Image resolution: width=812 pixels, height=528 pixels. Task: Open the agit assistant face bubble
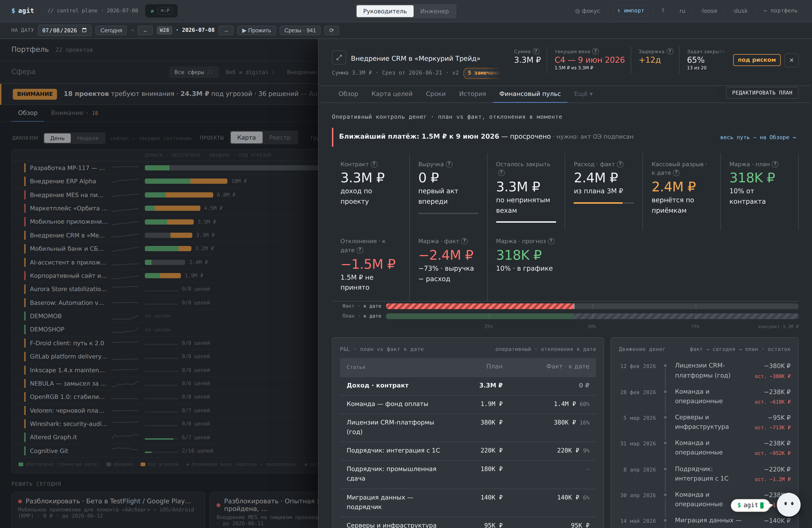[788, 504]
